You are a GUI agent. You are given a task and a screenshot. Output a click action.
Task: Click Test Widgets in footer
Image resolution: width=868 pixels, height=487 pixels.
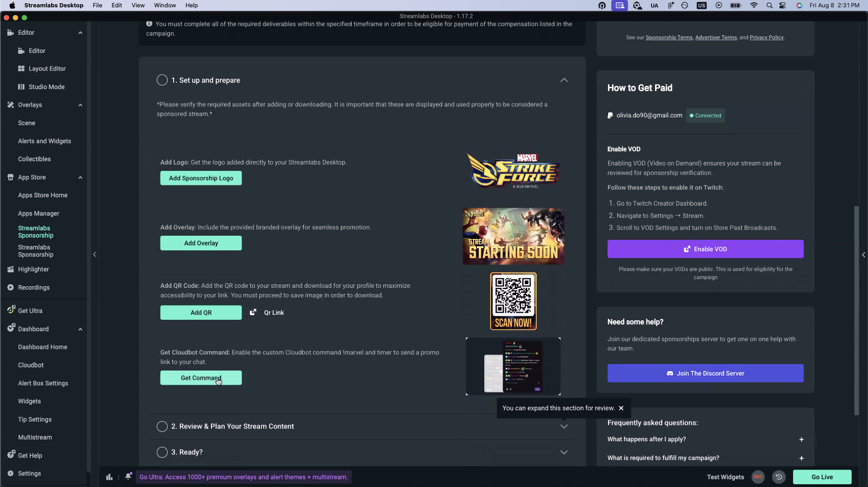(x=725, y=477)
